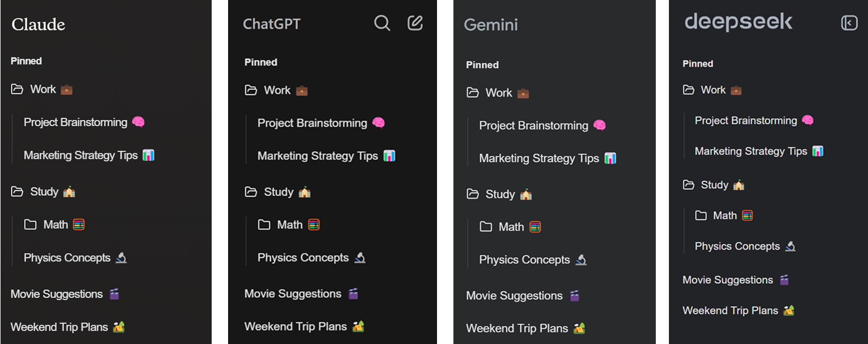Collapse the Work folder in Claude sidebar

18,89
